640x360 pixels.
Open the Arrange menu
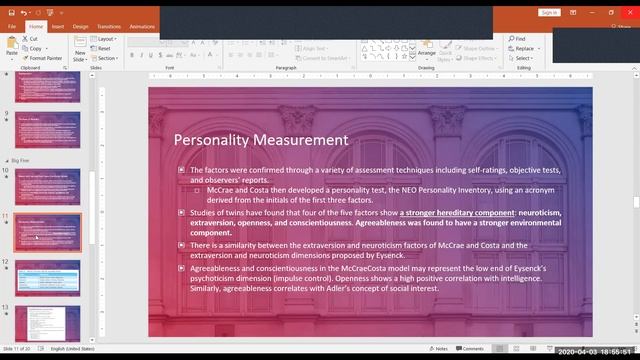click(427, 49)
